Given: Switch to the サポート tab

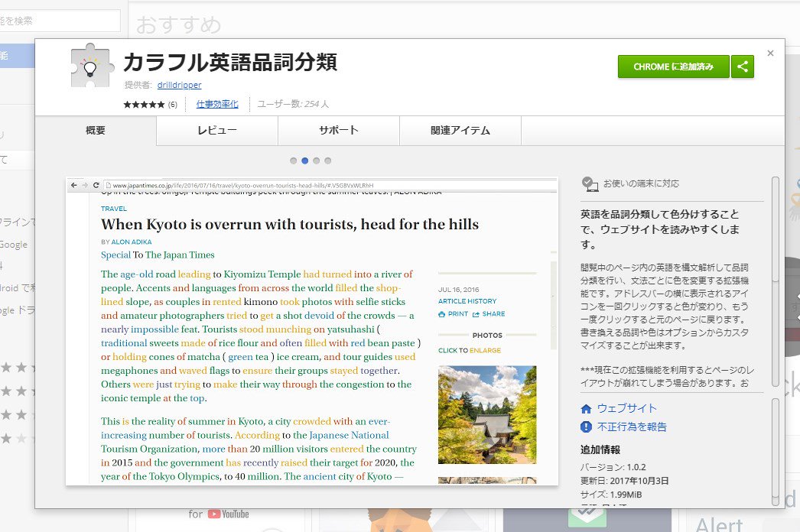Looking at the screenshot, I should [338, 130].
